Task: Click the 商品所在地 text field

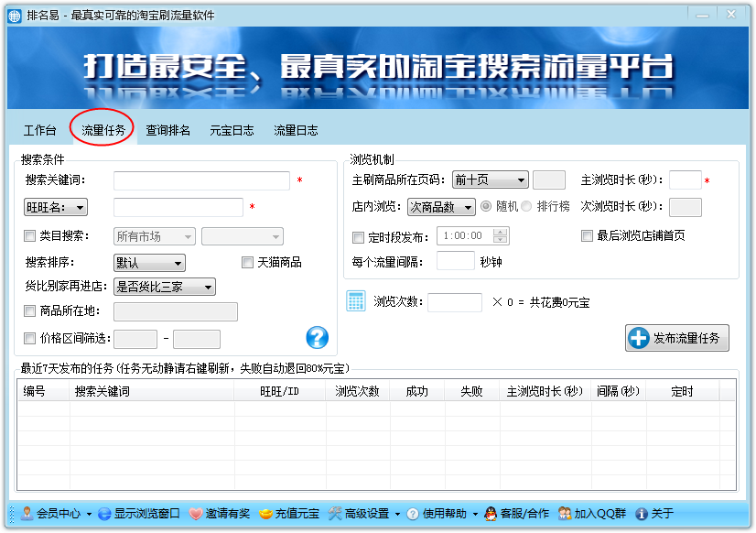Action: pos(176,311)
